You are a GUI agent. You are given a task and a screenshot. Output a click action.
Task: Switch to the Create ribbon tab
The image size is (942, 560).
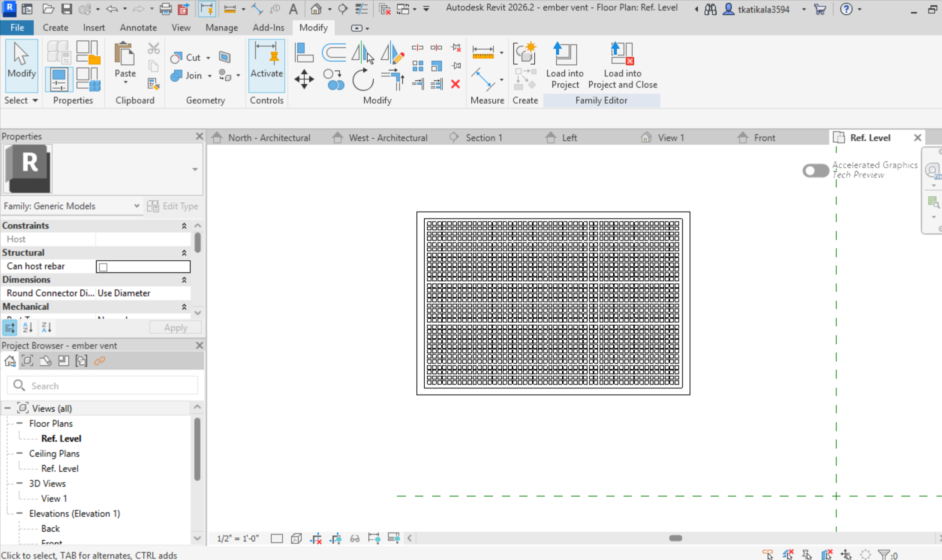56,27
